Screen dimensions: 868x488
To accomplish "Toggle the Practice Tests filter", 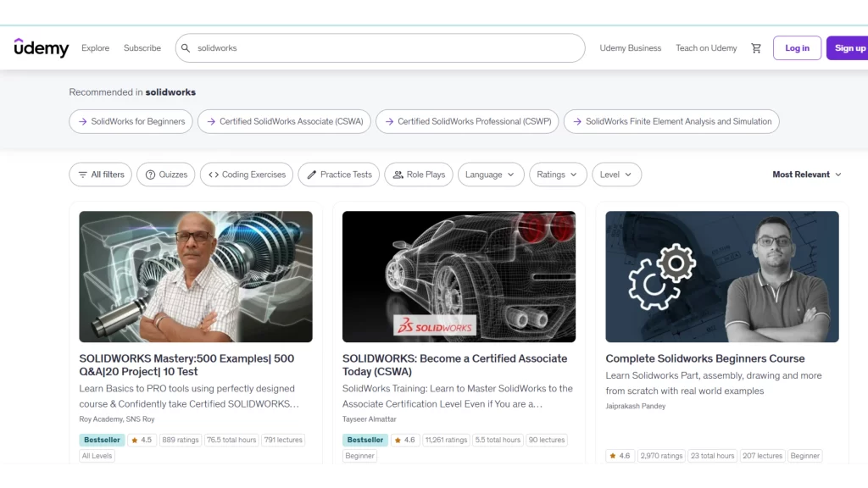I will 338,175.
